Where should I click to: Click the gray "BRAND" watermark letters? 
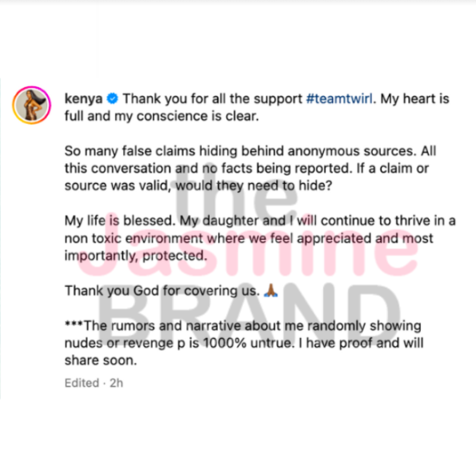tap(249, 313)
